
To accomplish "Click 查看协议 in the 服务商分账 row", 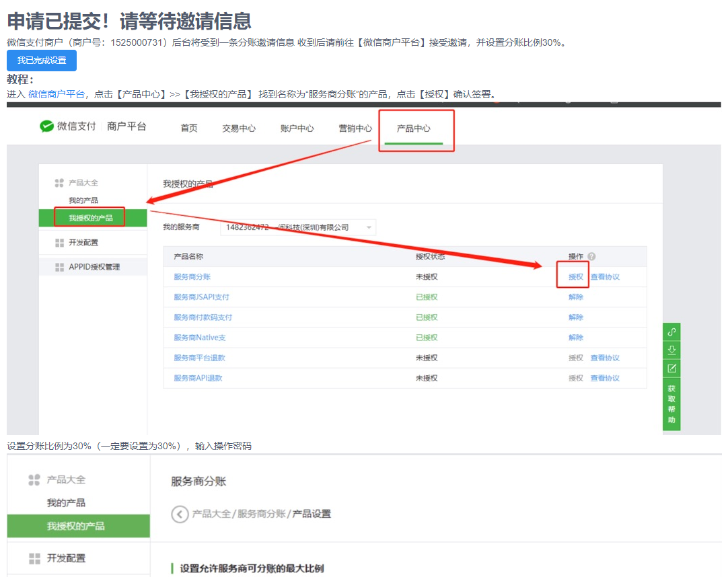I will point(605,276).
